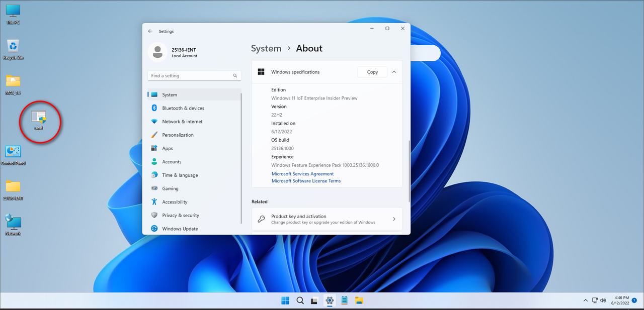Open Privacy & security settings
The height and width of the screenshot is (310, 644).
tap(194, 215)
